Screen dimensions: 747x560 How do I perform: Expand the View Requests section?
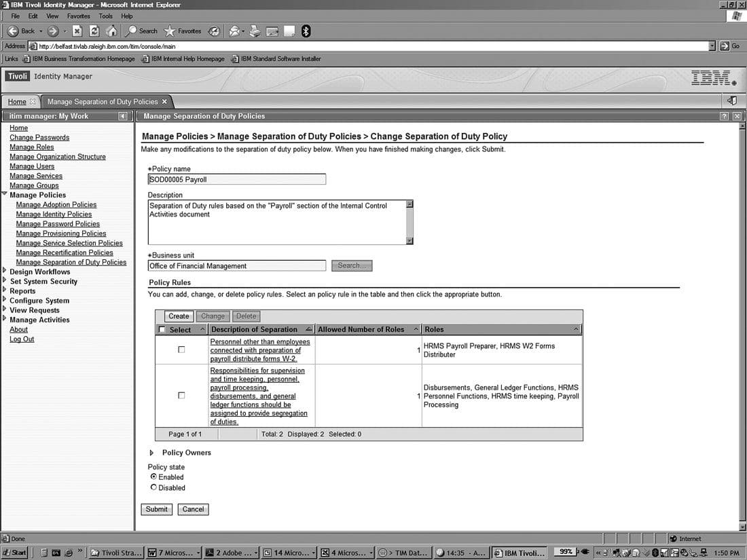coord(5,309)
